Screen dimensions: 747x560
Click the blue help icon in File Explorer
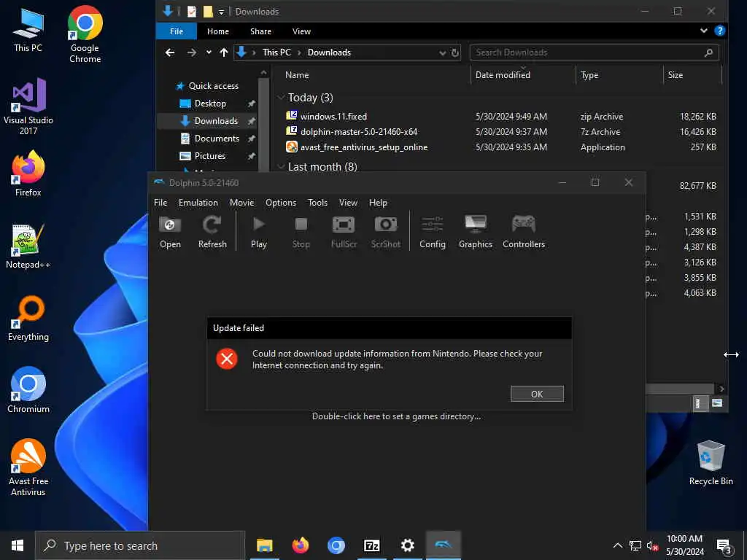(720, 31)
